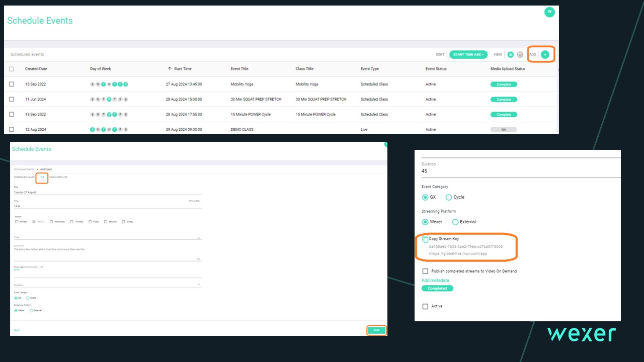
Task: Click the Sunday day circle for Mobility Yoga
Action: 93,84
